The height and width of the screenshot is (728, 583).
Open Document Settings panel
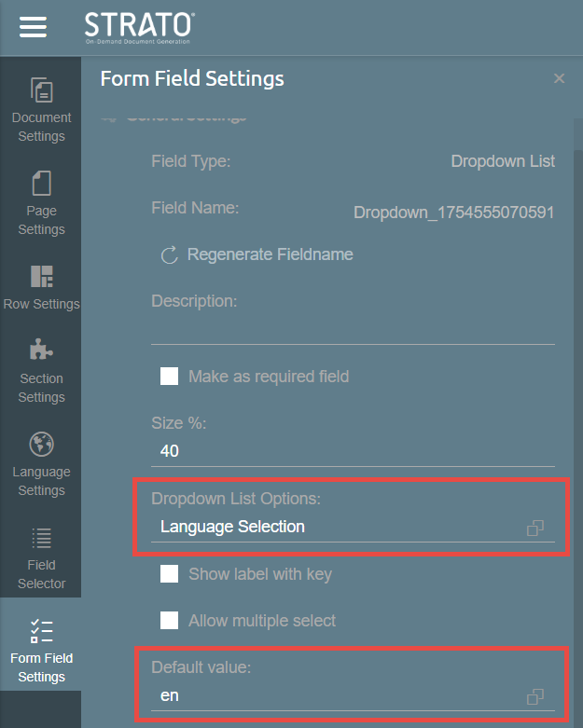click(41, 108)
